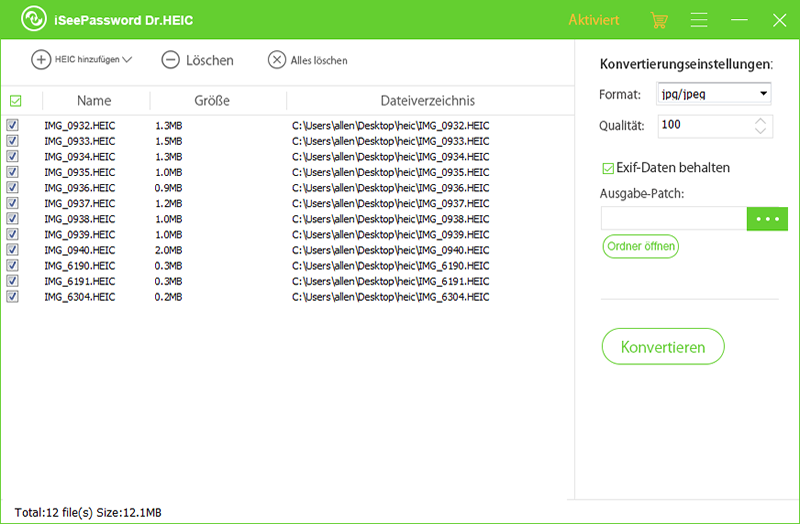
Task: Expand the HEIC hinzufügen dropdown arrow
Action: pyautogui.click(x=127, y=60)
